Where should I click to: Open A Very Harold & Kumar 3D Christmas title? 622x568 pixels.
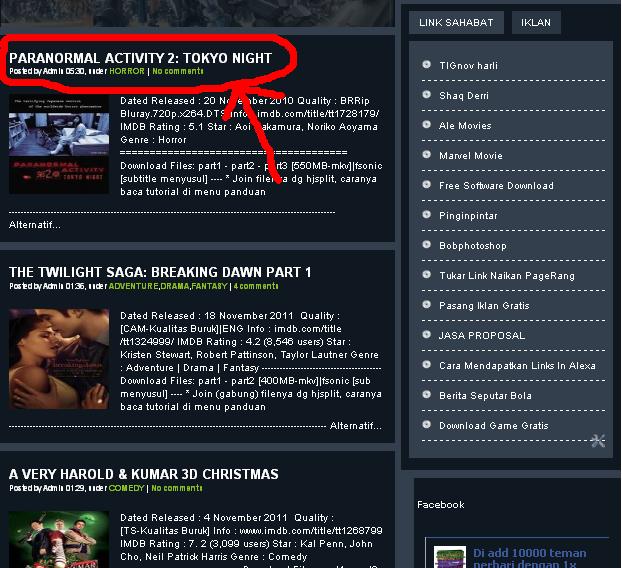coord(144,474)
